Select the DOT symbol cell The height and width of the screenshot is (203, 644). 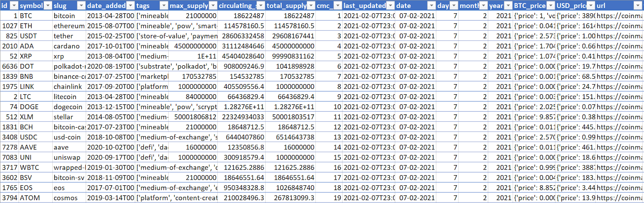pyautogui.click(x=35, y=66)
